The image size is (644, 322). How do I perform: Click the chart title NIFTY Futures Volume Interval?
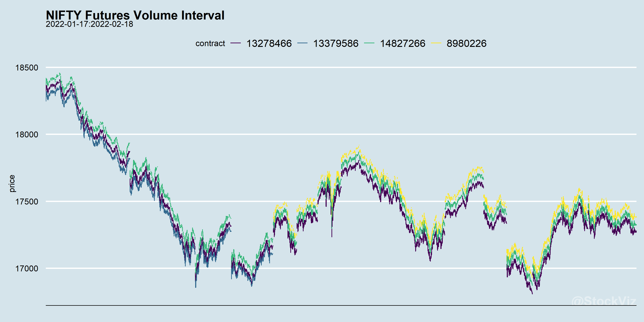coord(135,15)
